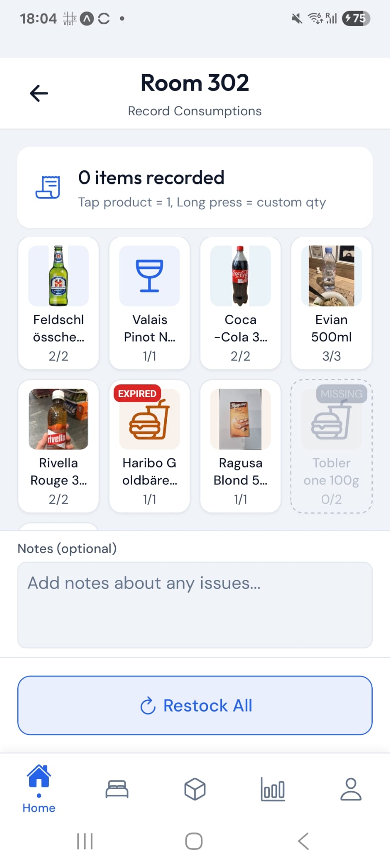Image resolution: width=390 pixels, height=868 pixels.
Task: Open the inventory box tab icon
Action: [195, 789]
